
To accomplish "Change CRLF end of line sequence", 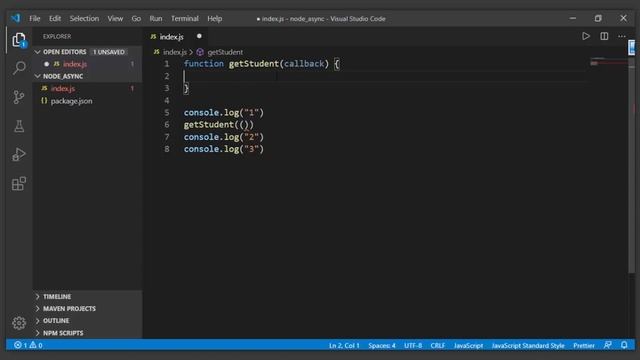I will [438, 345].
